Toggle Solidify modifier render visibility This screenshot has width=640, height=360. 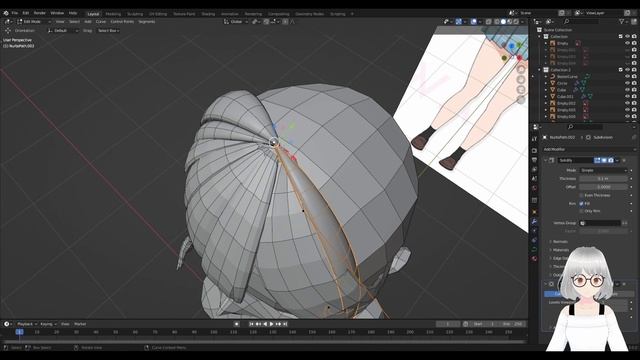click(x=611, y=160)
